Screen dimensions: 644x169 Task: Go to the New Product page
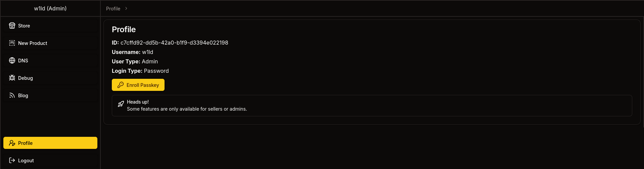(33, 43)
